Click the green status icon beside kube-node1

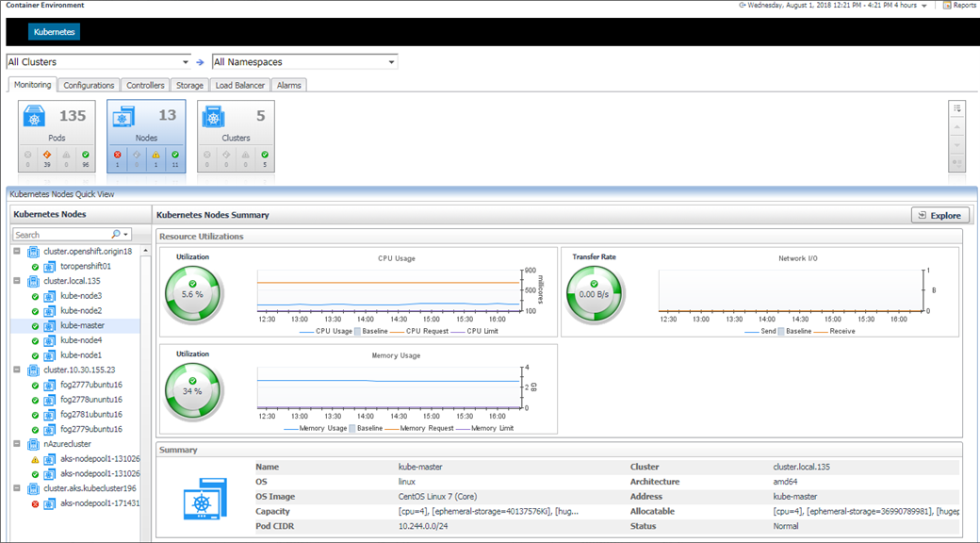[36, 355]
